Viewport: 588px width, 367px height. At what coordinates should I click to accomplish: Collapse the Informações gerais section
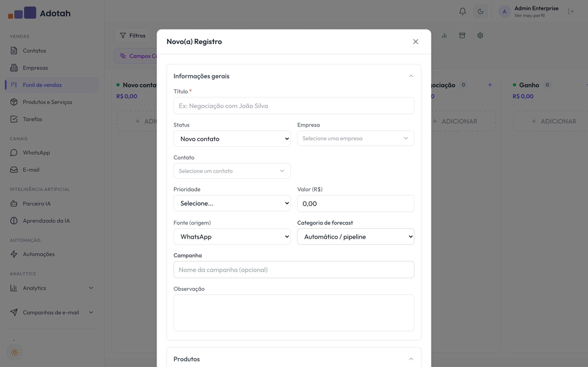(411, 76)
